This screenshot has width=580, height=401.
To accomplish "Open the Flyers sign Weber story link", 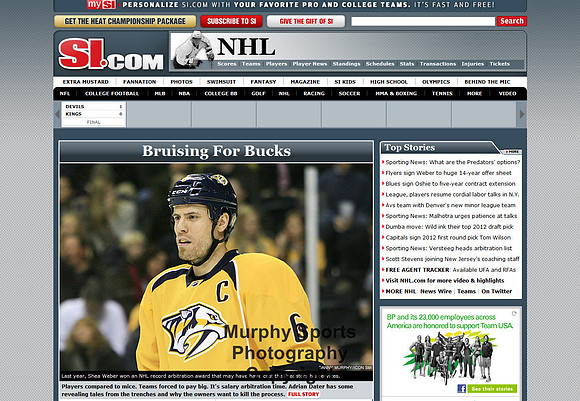I will pyautogui.click(x=448, y=173).
